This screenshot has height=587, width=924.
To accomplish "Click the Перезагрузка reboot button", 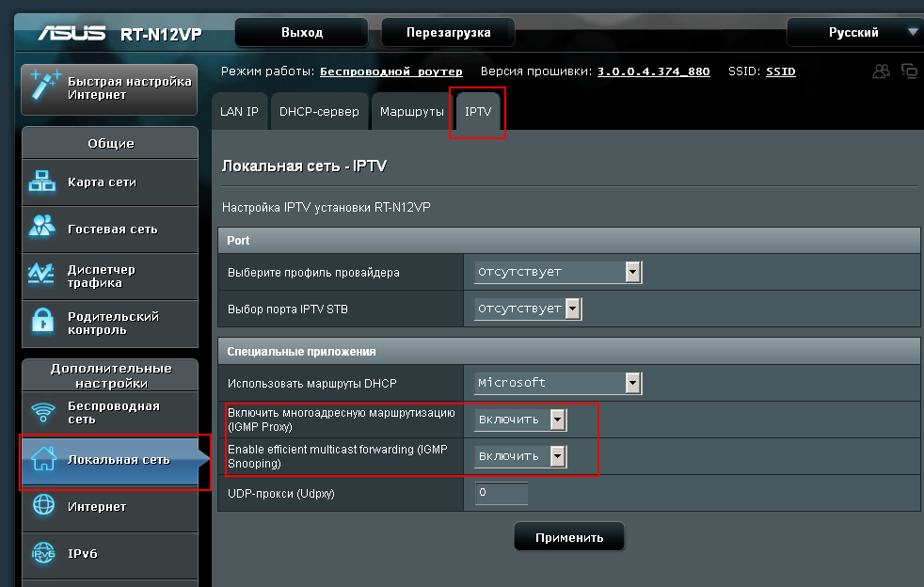I will (449, 32).
